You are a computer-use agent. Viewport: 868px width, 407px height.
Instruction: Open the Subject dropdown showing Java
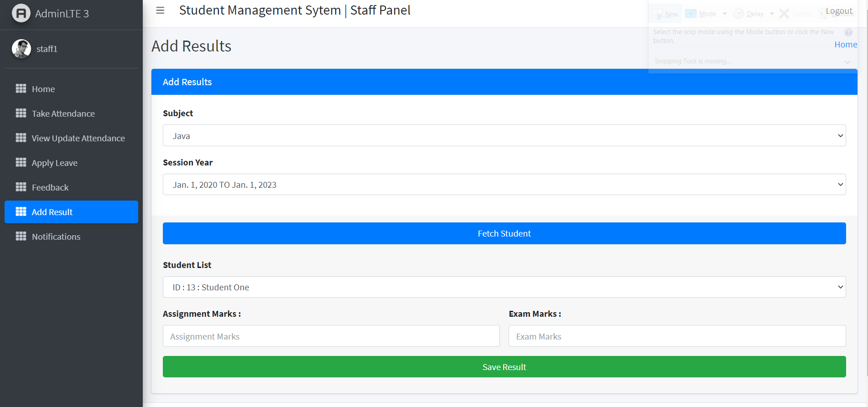[504, 136]
